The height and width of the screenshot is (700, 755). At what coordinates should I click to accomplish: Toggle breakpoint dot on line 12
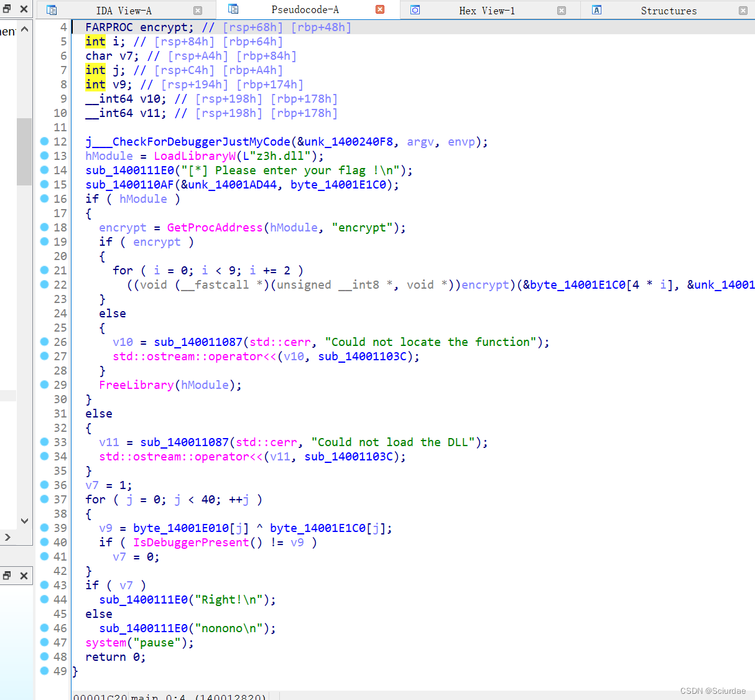44,141
